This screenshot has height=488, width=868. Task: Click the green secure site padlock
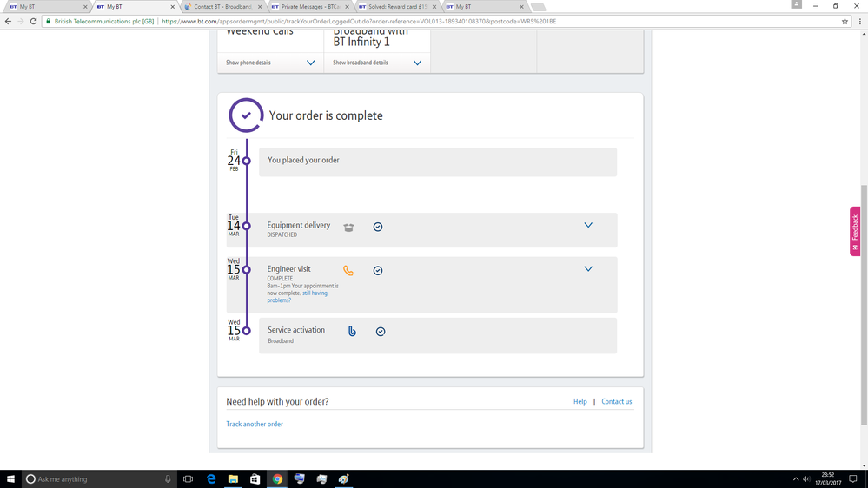pos(48,21)
